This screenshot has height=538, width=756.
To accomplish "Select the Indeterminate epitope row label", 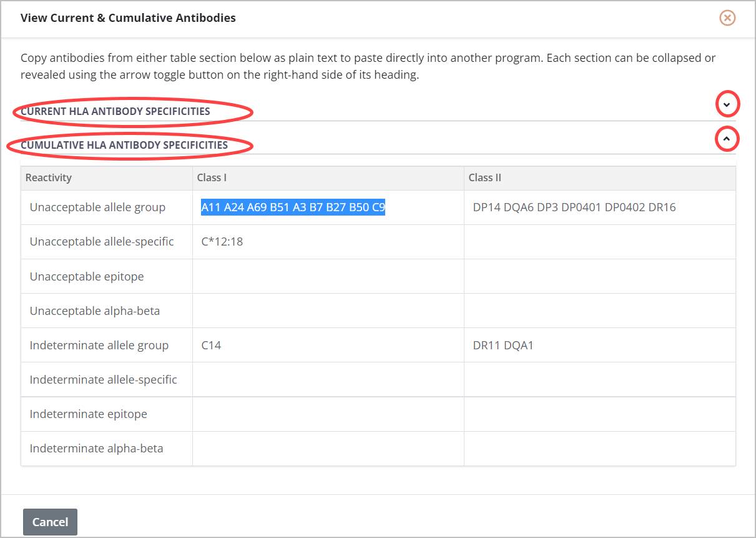I will coord(89,414).
